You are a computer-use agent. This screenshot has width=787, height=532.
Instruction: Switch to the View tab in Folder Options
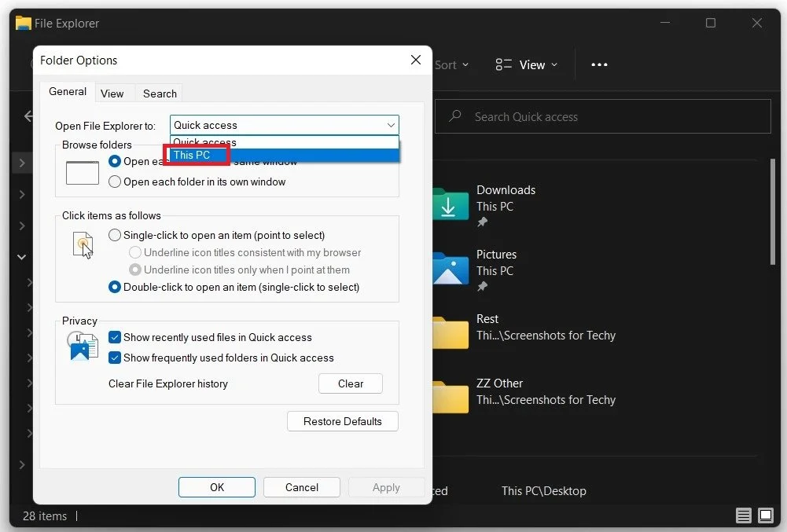113,93
